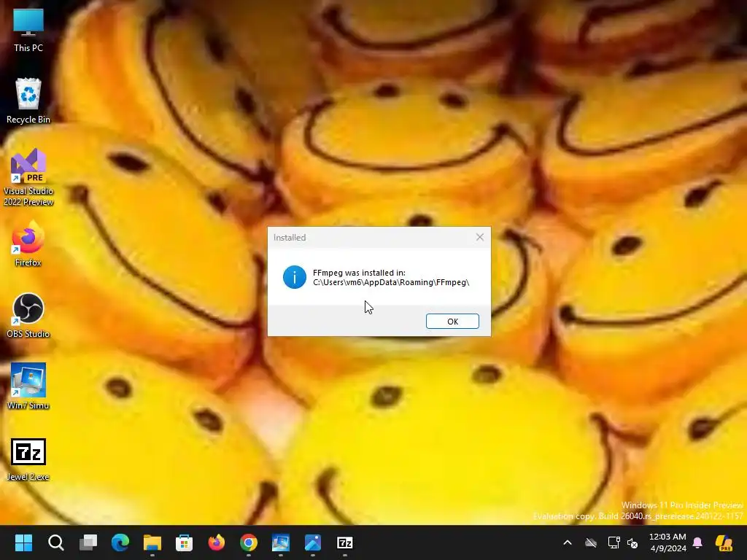Open clock and date flyout

click(667, 542)
